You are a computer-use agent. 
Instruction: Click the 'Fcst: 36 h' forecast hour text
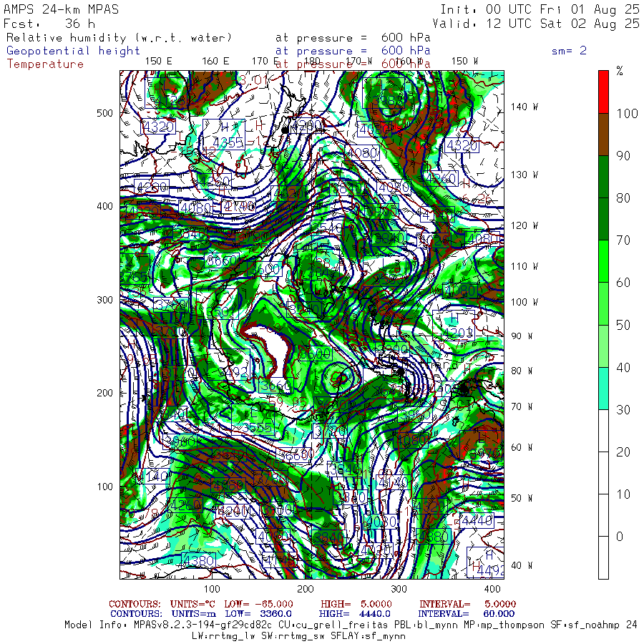49,24
